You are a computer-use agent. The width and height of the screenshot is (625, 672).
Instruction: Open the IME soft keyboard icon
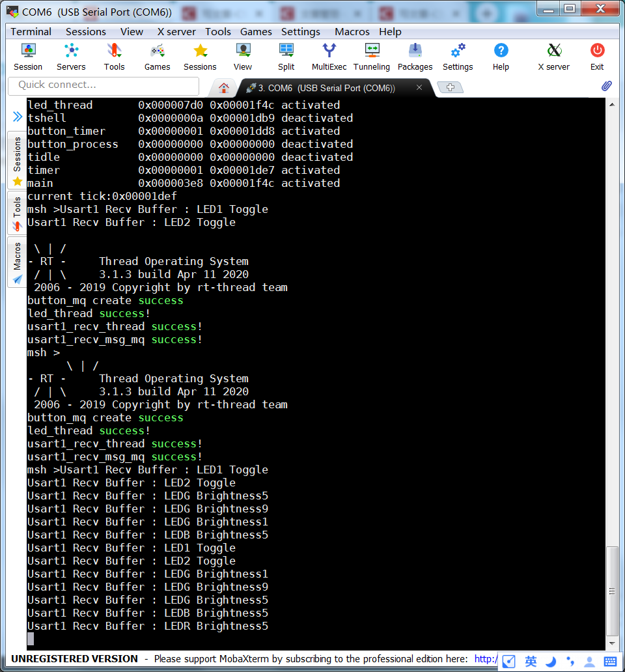pos(610,662)
